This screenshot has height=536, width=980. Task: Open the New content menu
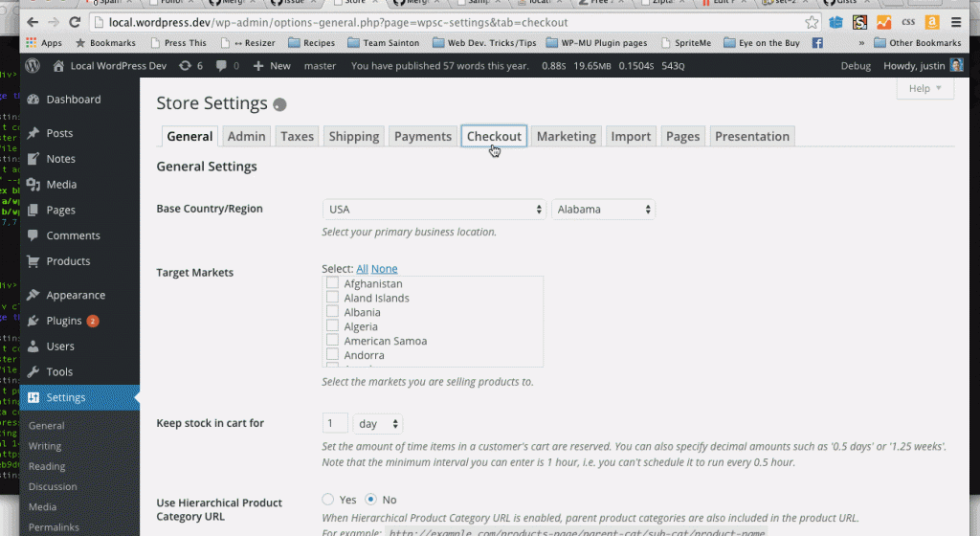[x=272, y=66]
